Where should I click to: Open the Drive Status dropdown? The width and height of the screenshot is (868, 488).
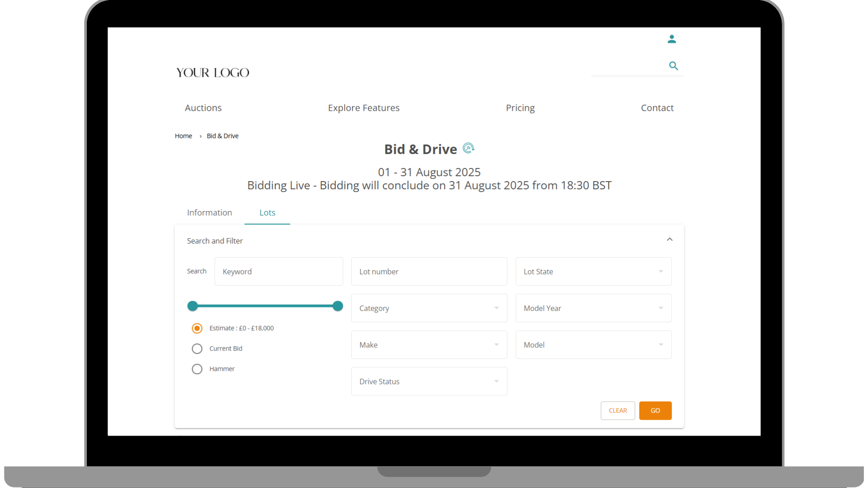tap(429, 381)
